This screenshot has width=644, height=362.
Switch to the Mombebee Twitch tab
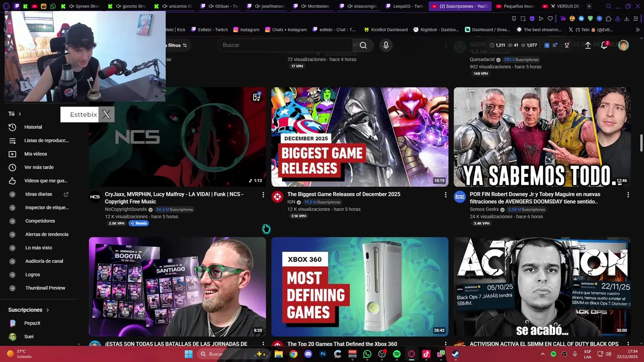(313, 6)
